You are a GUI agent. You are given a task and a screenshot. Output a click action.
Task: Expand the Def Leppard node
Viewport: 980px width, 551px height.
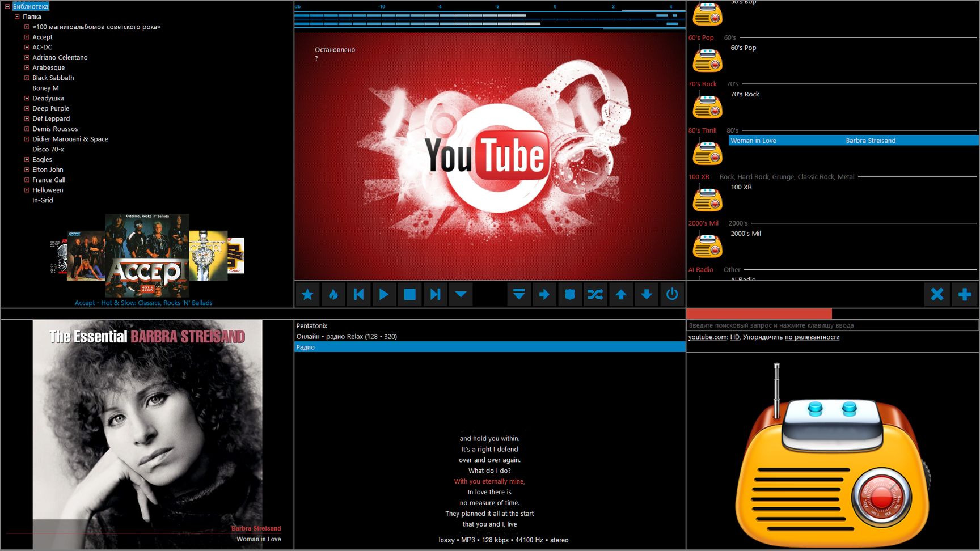27,118
